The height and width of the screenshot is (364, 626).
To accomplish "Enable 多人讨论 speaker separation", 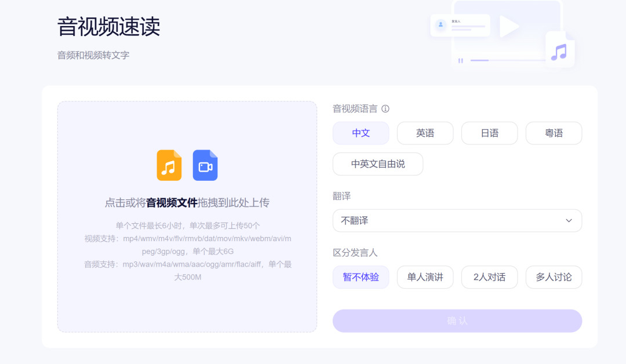I will [x=554, y=277].
